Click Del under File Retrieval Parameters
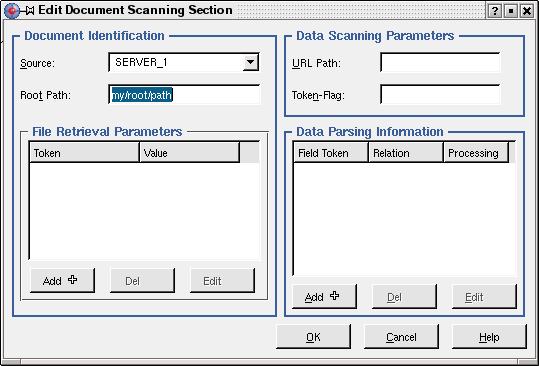 (x=142, y=281)
